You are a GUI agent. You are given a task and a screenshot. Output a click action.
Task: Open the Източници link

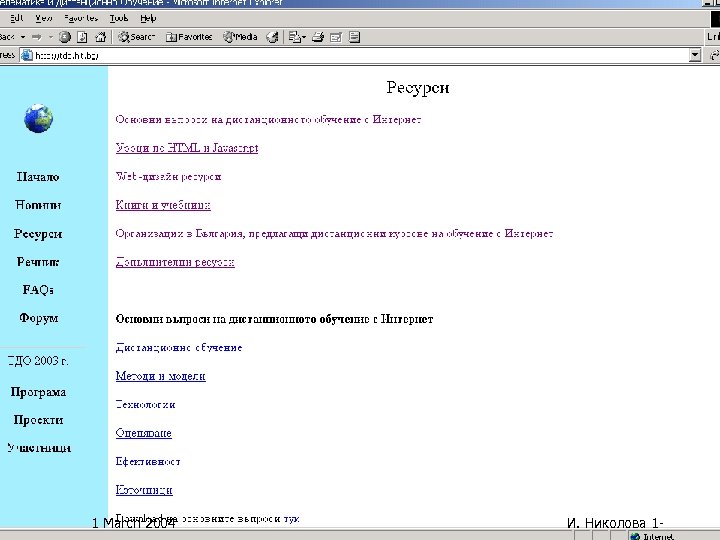tap(144, 490)
